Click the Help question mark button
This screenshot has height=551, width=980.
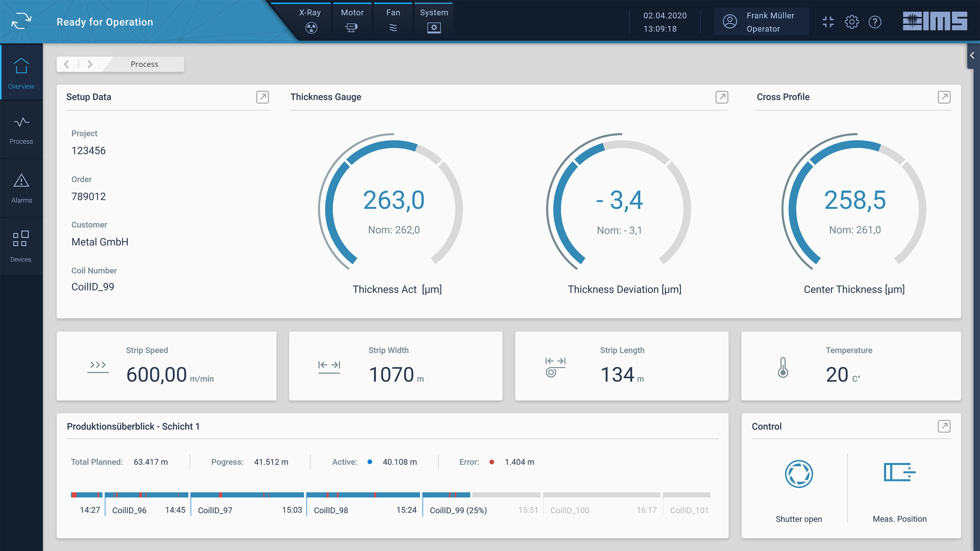pyautogui.click(x=876, y=22)
